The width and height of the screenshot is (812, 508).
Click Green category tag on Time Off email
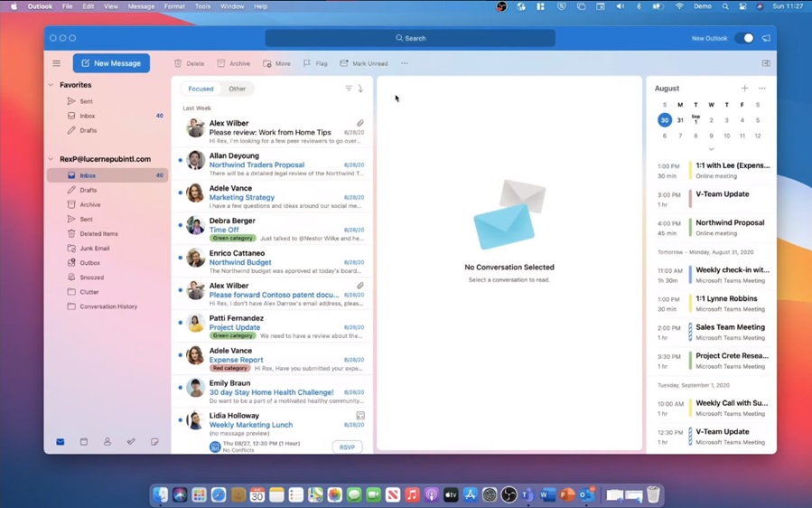click(232, 238)
